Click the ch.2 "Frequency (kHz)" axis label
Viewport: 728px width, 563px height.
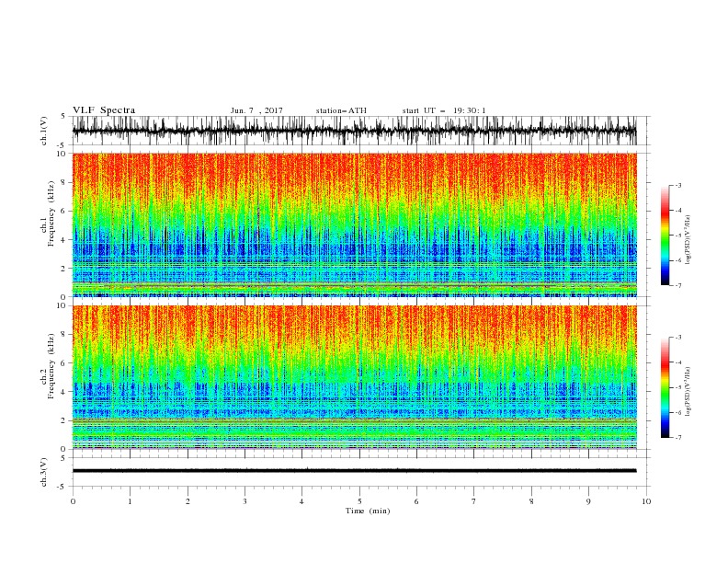pyautogui.click(x=51, y=365)
